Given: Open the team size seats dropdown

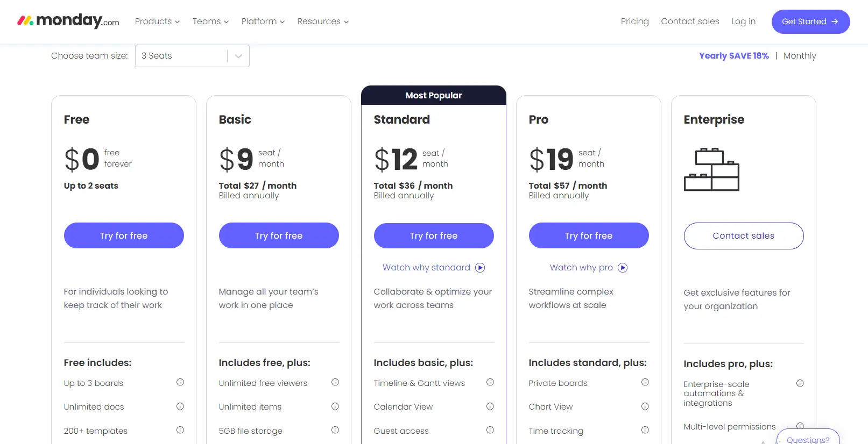Looking at the screenshot, I should (x=192, y=56).
